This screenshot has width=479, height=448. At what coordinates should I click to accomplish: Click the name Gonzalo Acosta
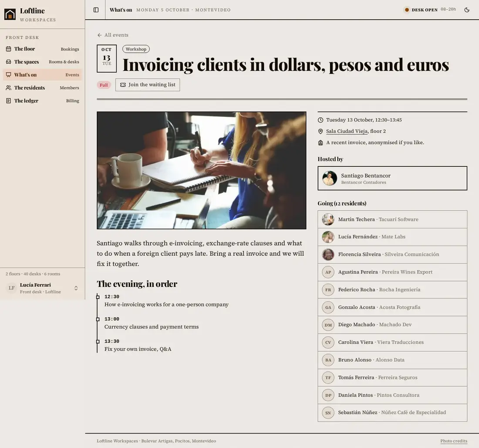point(357,307)
